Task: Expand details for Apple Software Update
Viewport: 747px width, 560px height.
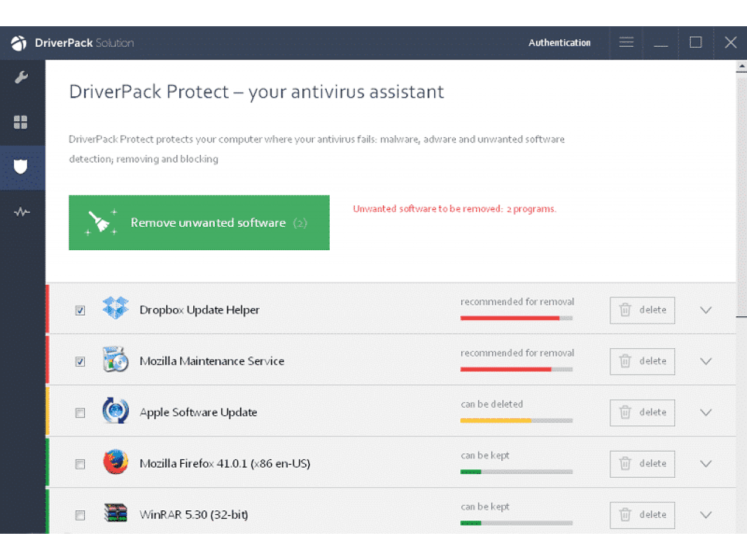Action: [706, 413]
